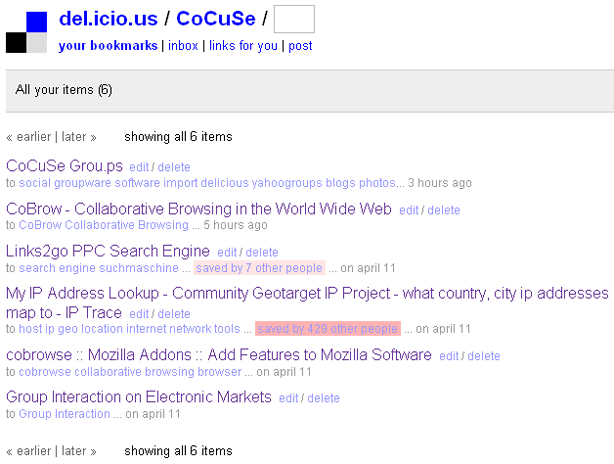This screenshot has width=614, height=464.
Task: Select the location tag
Action: (x=103, y=329)
